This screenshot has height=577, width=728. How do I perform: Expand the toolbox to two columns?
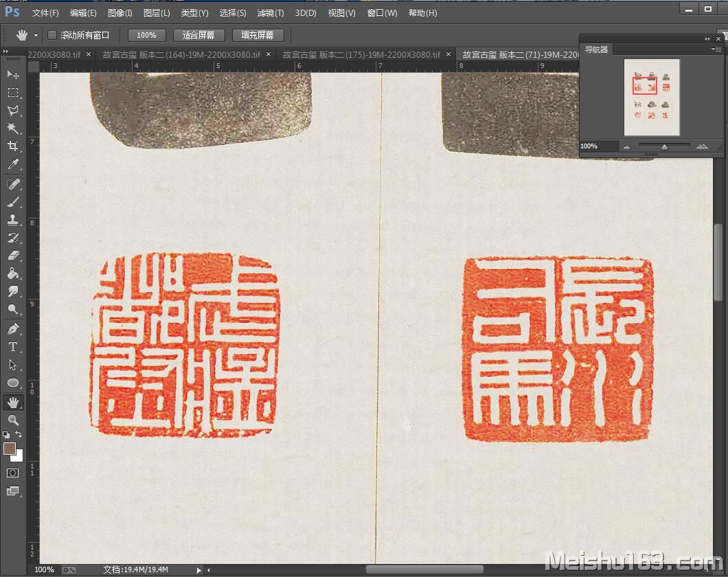click(5, 51)
